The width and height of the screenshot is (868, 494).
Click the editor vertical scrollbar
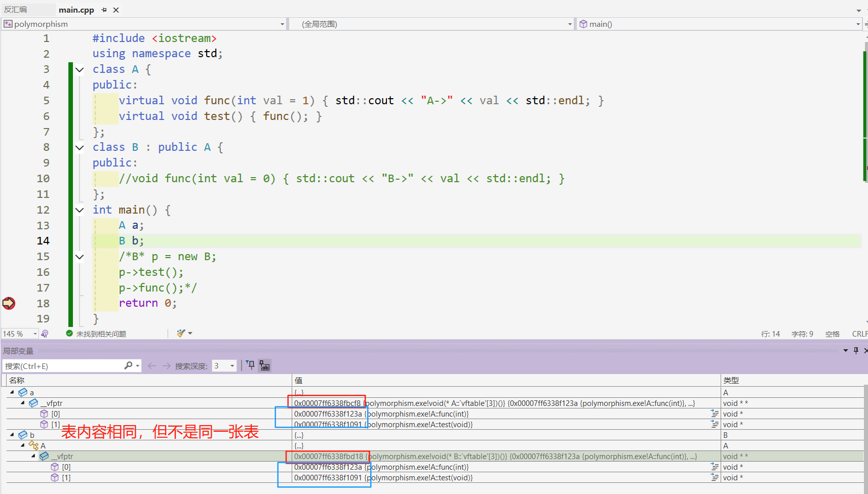(x=865, y=177)
